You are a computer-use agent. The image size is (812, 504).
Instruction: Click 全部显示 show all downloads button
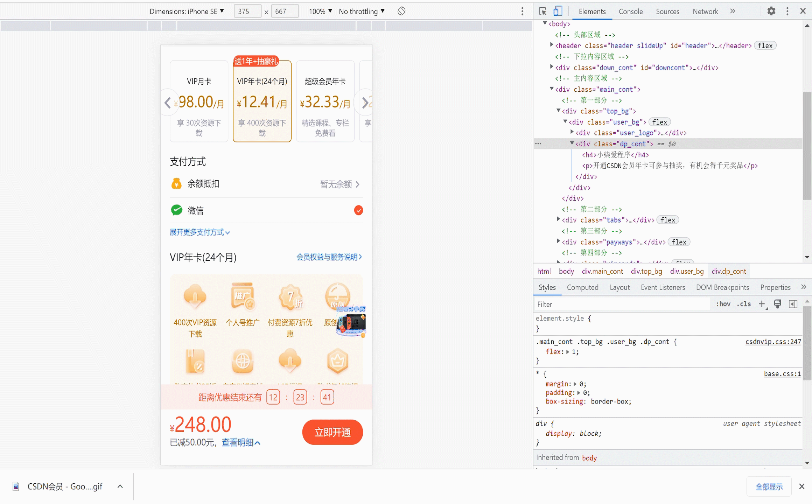pyautogui.click(x=769, y=486)
